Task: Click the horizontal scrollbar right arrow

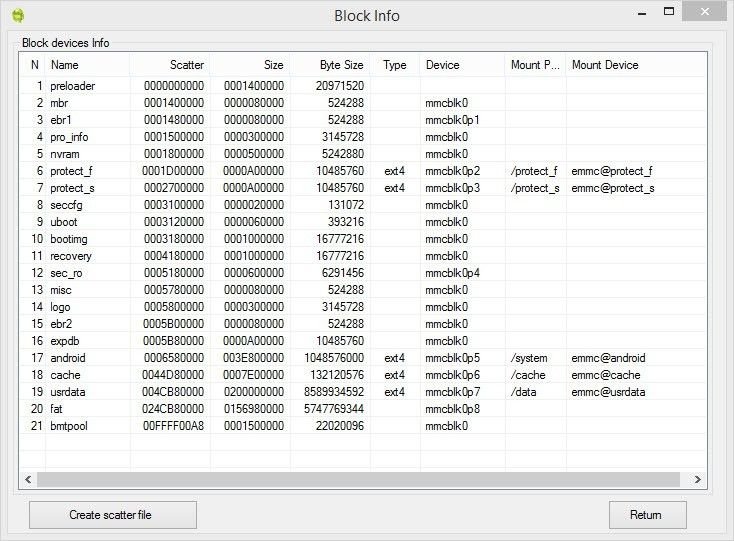Action: (x=697, y=479)
